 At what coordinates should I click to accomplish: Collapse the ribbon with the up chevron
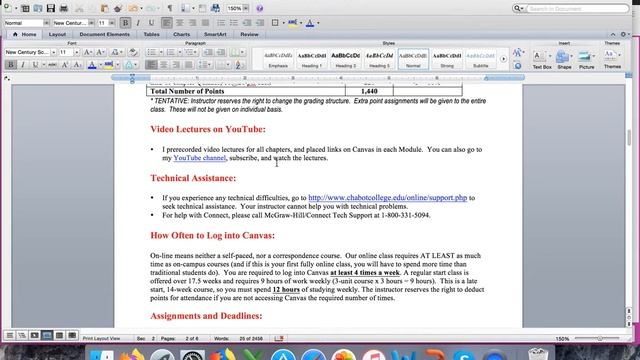click(613, 34)
